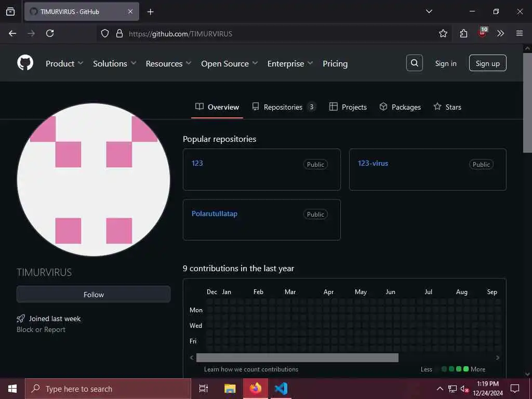The width and height of the screenshot is (532, 399).
Task: Switch to Firefox in the taskbar
Action: (256, 389)
